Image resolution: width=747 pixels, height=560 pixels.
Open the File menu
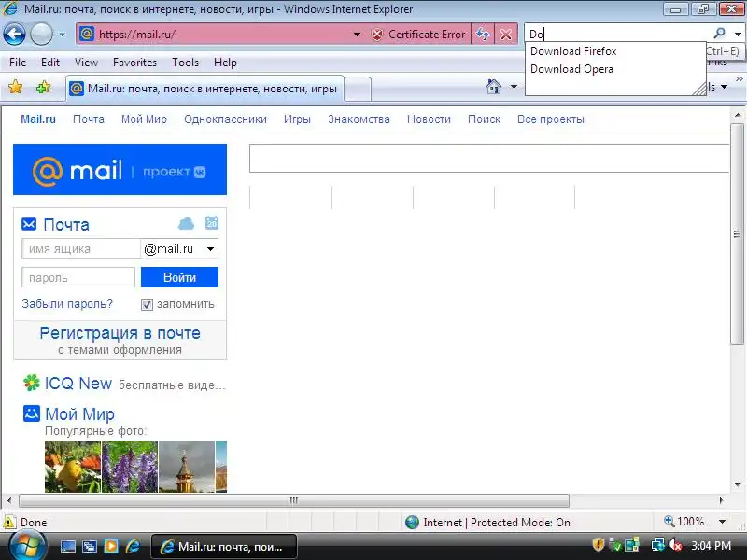[18, 63]
